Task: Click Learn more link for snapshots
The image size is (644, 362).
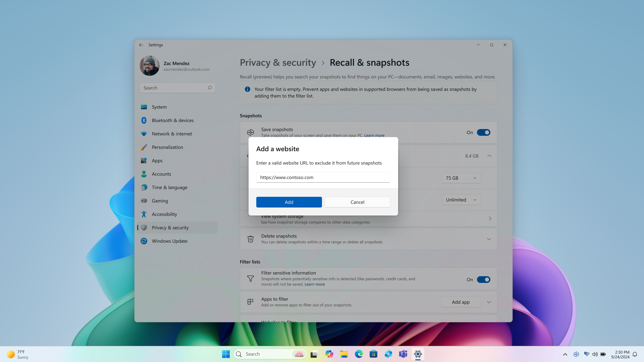Action: [374, 135]
